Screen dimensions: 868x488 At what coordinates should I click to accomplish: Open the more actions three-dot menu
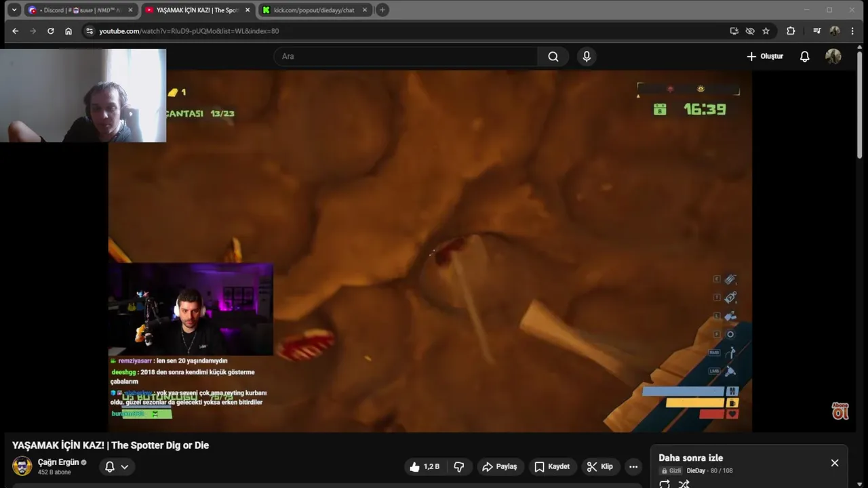click(x=633, y=466)
